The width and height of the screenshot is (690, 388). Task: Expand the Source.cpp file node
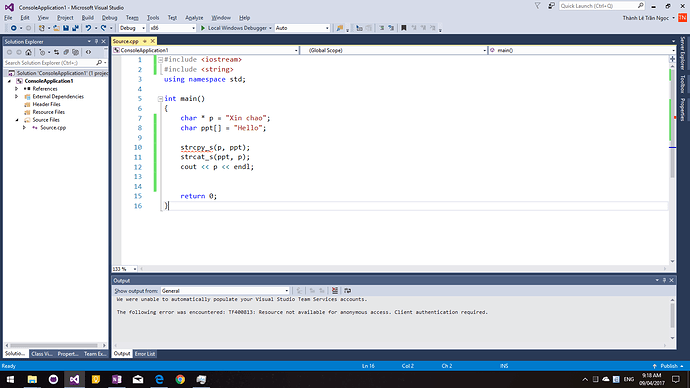click(24, 128)
